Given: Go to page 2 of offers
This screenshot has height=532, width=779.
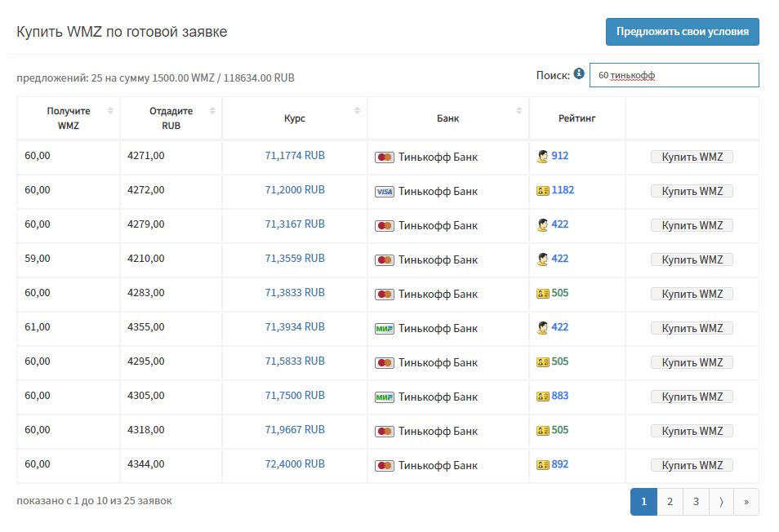Looking at the screenshot, I should pyautogui.click(x=670, y=502).
